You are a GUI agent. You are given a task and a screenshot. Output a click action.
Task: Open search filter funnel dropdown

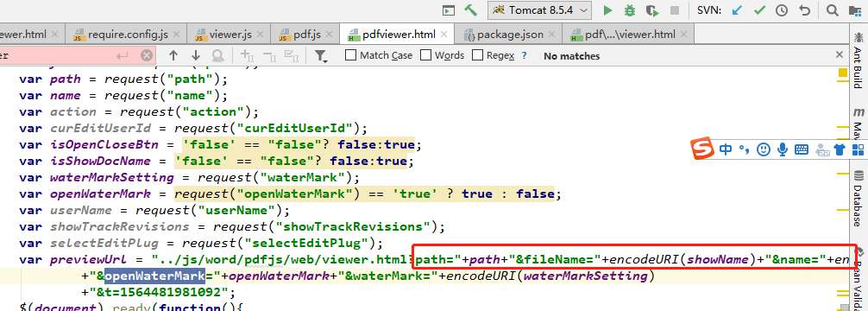320,55
